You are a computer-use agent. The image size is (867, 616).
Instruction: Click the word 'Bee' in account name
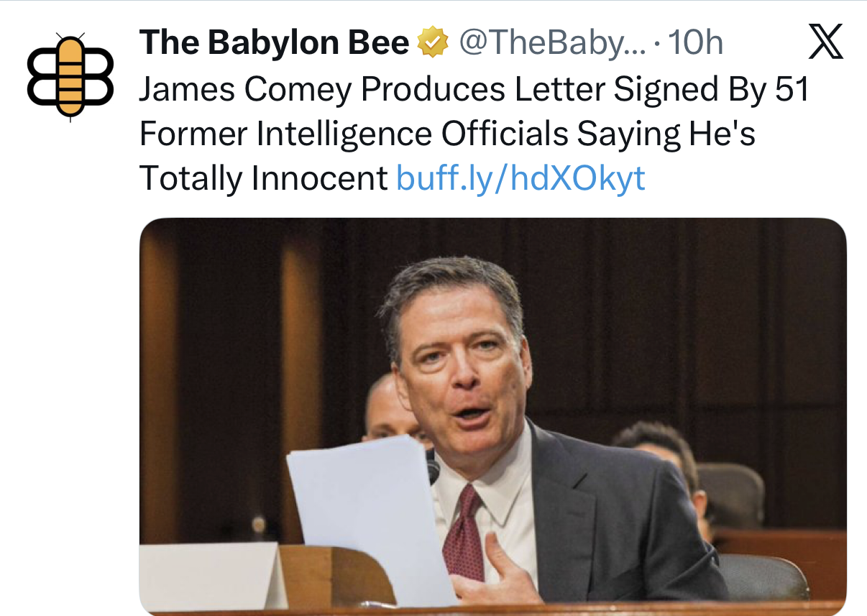click(379, 45)
